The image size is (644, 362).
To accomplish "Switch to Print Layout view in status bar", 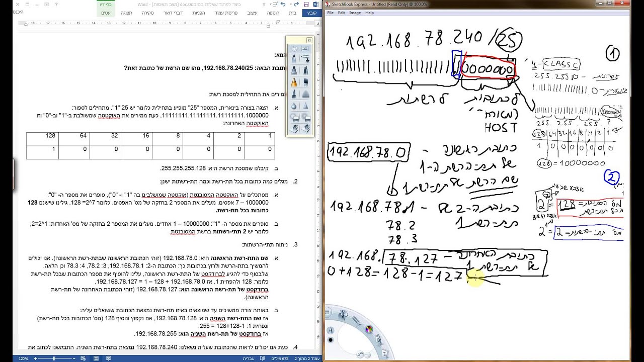I will 96,358.
